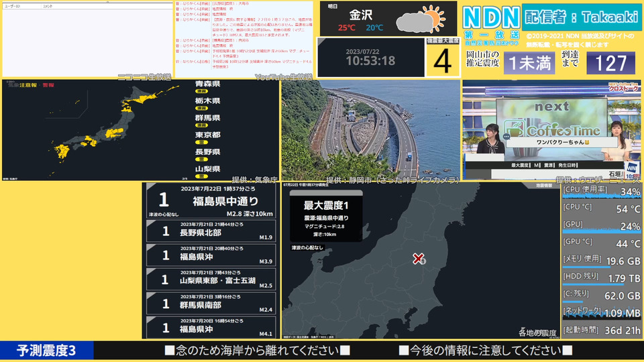644x362 pixels.
Task: Click the 今後の情報に注意してください ticker message
Action: tap(486, 351)
